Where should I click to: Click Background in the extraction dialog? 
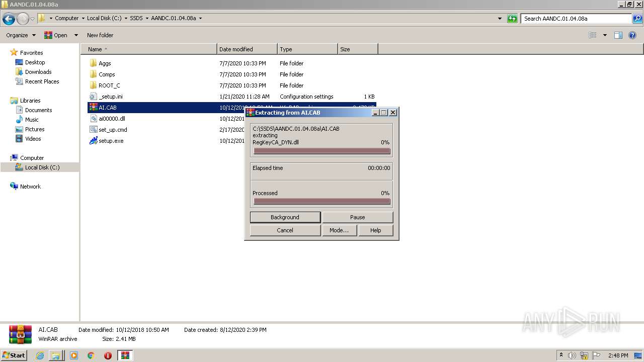pyautogui.click(x=285, y=217)
